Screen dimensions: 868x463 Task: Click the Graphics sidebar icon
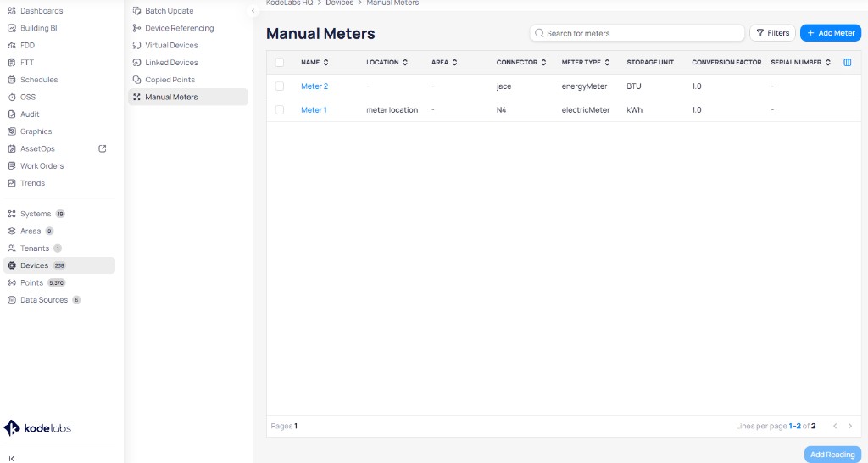coord(12,131)
